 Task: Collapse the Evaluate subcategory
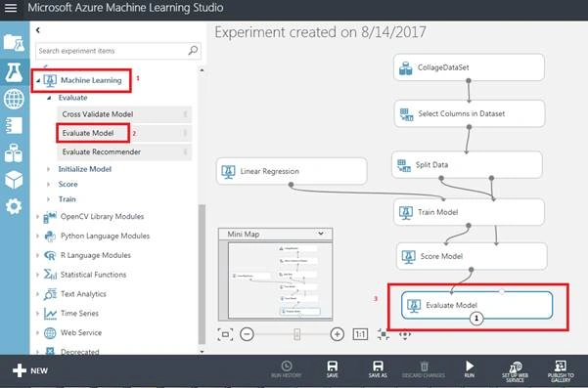point(49,98)
